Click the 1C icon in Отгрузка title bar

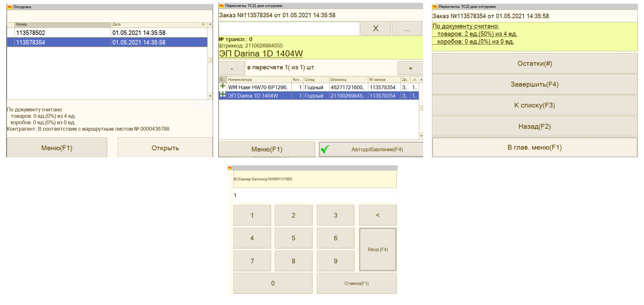coord(10,7)
